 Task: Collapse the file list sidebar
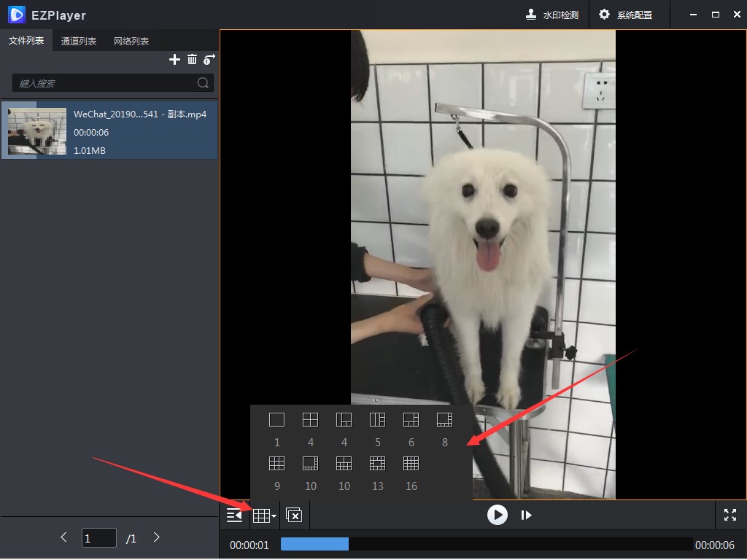point(234,516)
